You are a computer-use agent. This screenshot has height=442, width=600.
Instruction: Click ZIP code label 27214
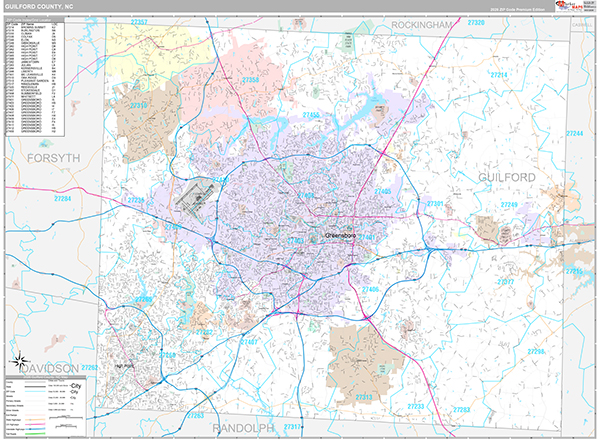click(x=499, y=75)
